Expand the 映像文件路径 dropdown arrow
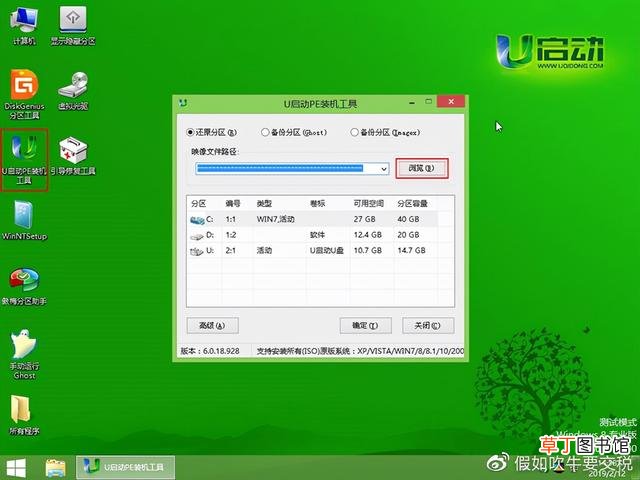640x480 pixels. [x=384, y=169]
